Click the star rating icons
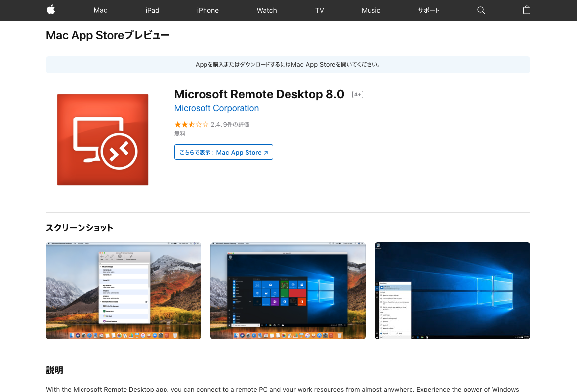This screenshot has width=577, height=392. click(x=191, y=125)
